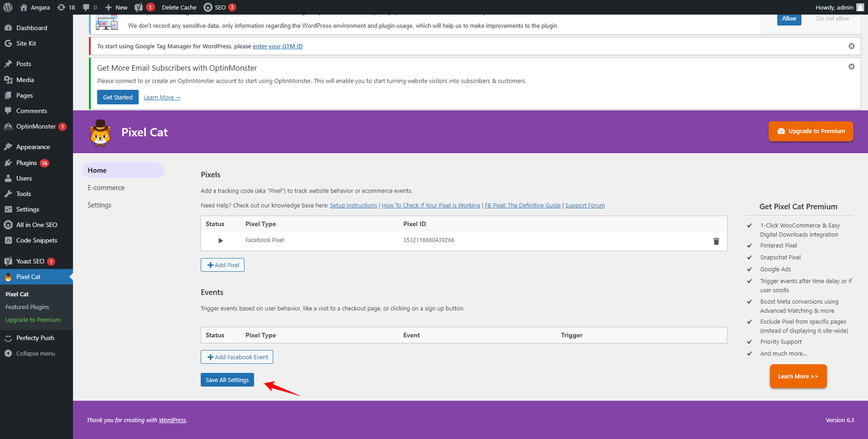Open FB Pixel: The Definitive Guide link

coord(523,206)
